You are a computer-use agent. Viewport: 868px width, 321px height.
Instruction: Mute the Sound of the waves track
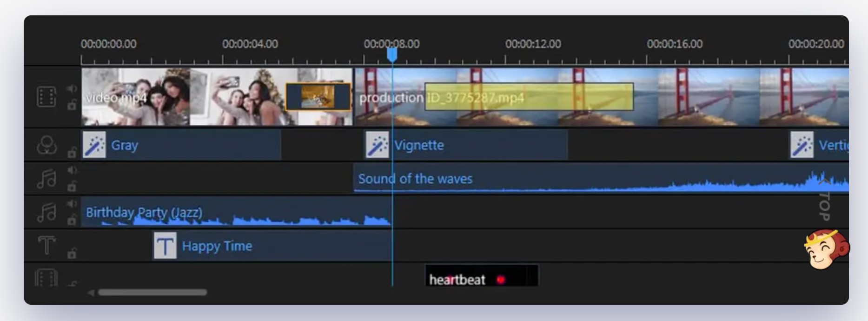(x=71, y=170)
